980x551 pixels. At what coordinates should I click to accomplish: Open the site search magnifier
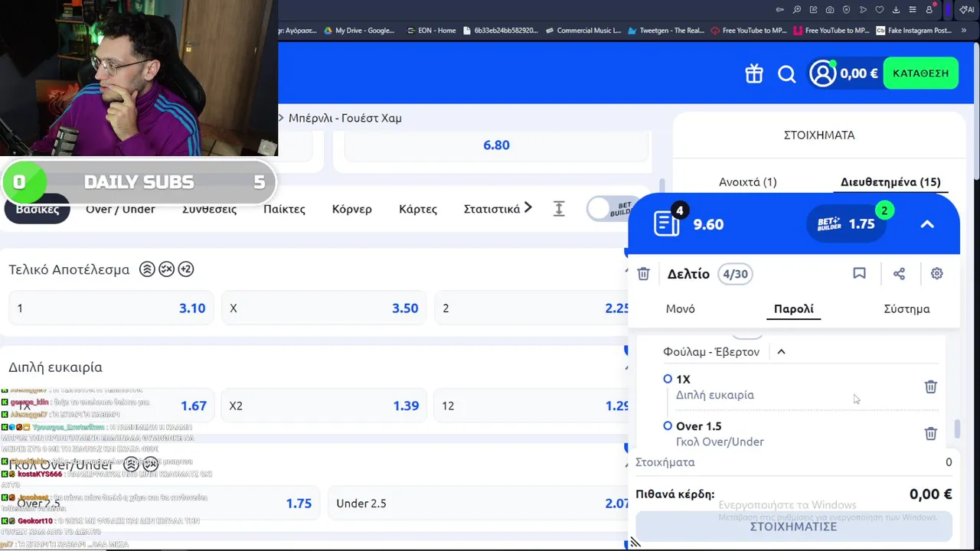787,73
